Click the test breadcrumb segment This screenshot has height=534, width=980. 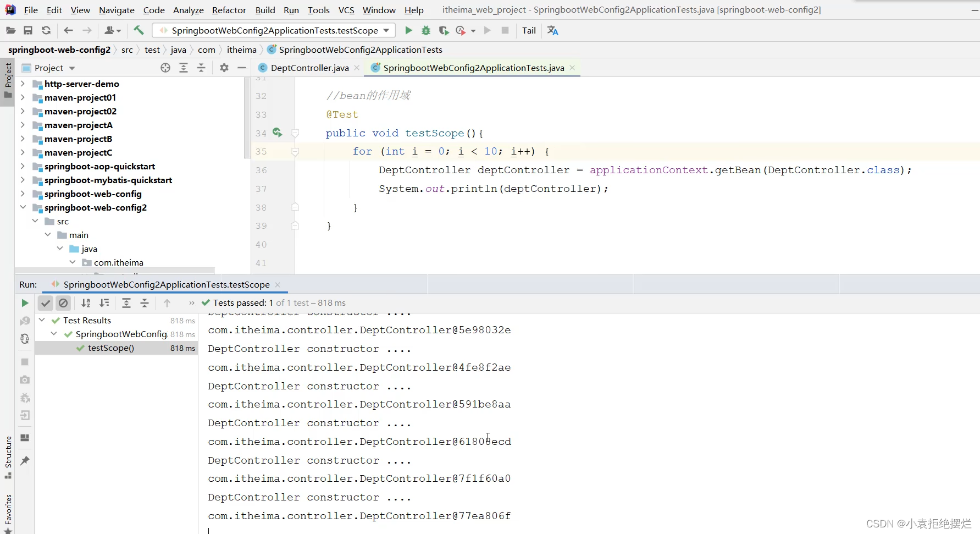point(152,49)
